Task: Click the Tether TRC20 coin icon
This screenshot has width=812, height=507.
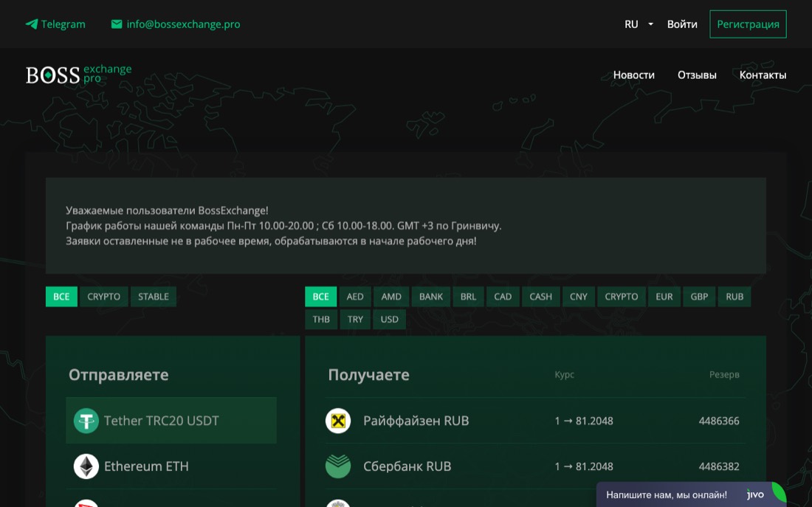Action: pyautogui.click(x=86, y=421)
